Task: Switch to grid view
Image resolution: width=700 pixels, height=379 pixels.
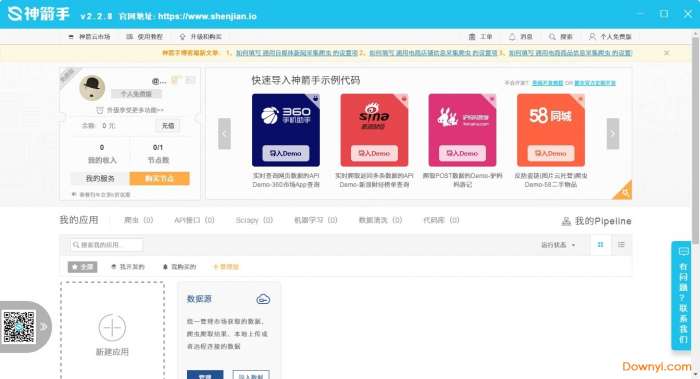Action: tap(600, 245)
